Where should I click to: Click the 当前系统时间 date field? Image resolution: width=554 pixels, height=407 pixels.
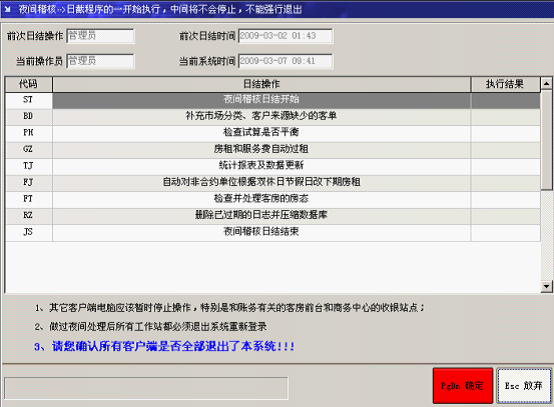pyautogui.click(x=285, y=61)
